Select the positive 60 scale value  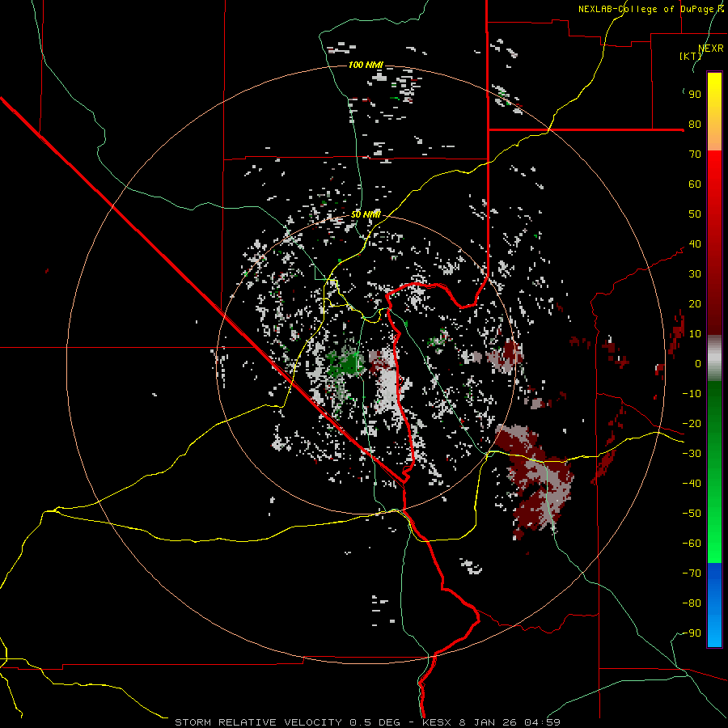(x=695, y=184)
